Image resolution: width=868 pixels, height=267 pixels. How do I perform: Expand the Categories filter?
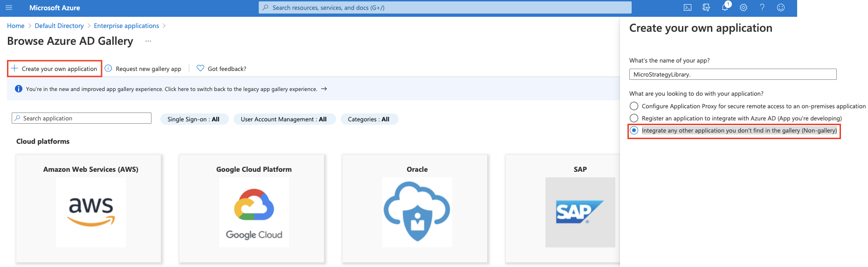[x=369, y=119]
